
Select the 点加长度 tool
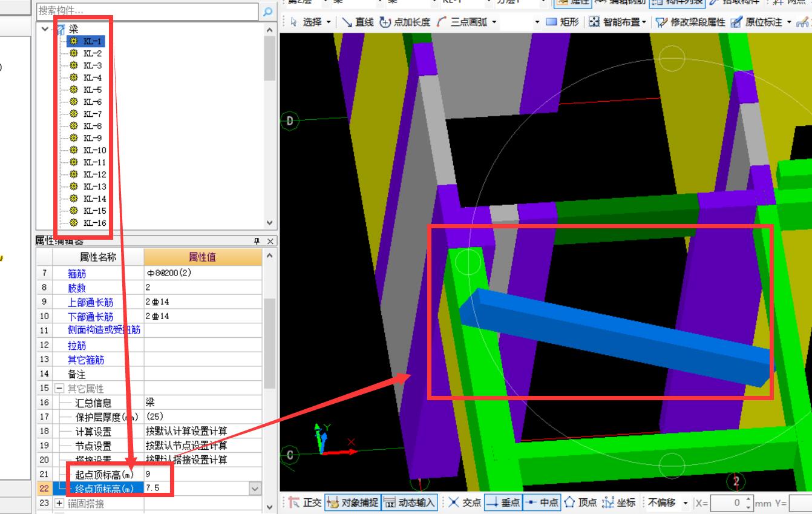click(405, 22)
